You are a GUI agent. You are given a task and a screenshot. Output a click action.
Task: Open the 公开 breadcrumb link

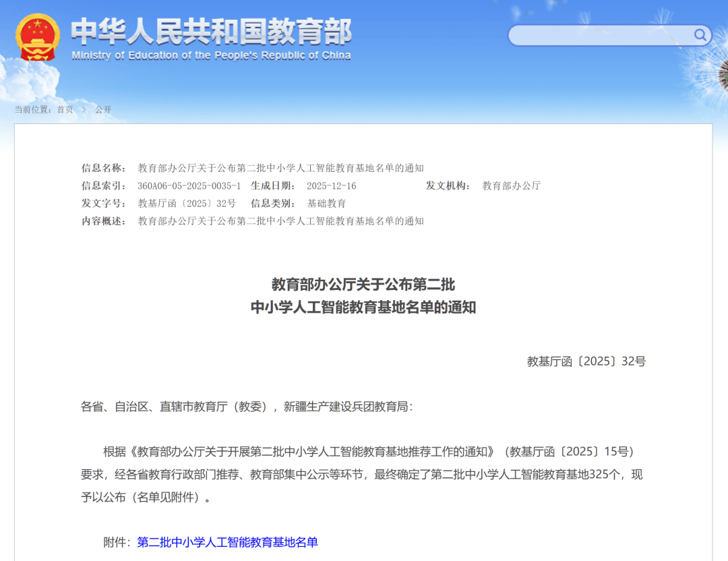[x=103, y=109]
